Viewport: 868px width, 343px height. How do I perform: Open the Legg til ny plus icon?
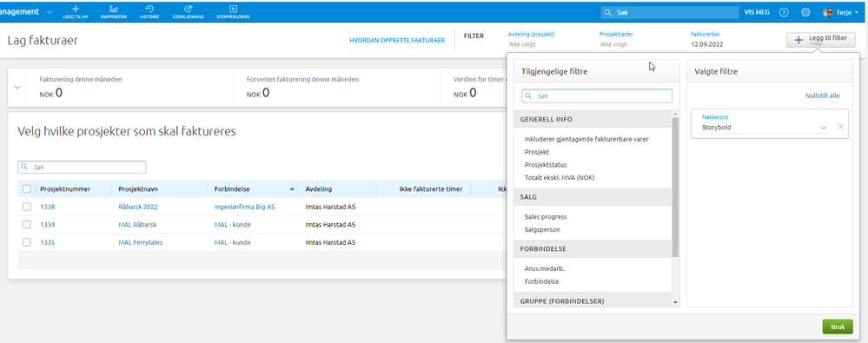76,9
